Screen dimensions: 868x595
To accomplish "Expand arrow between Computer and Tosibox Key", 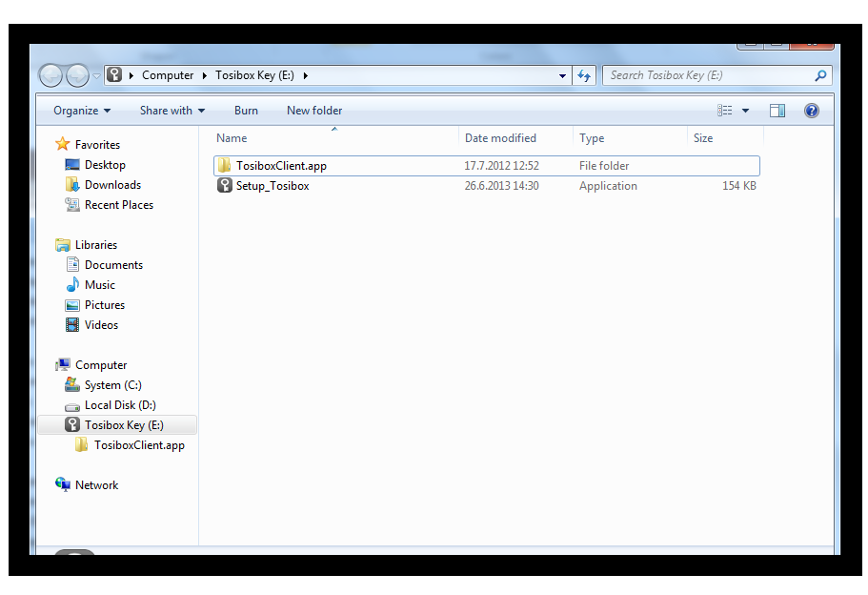I will click(x=204, y=75).
